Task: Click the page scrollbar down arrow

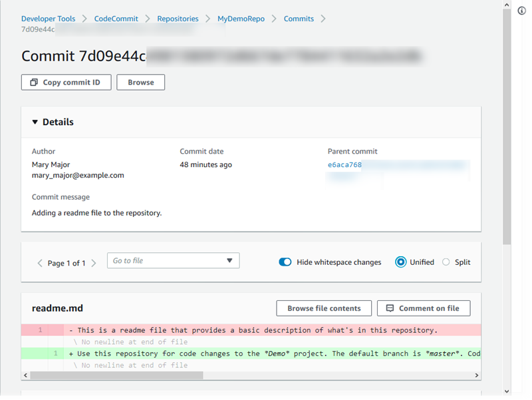Action: 507,392
